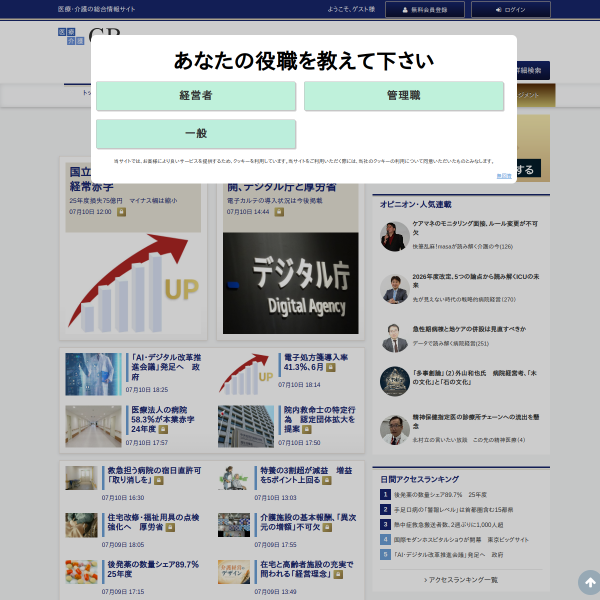The image size is (600, 600).
Task: Click the lock icon after 「取り消しを」
Action: tap(158, 480)
